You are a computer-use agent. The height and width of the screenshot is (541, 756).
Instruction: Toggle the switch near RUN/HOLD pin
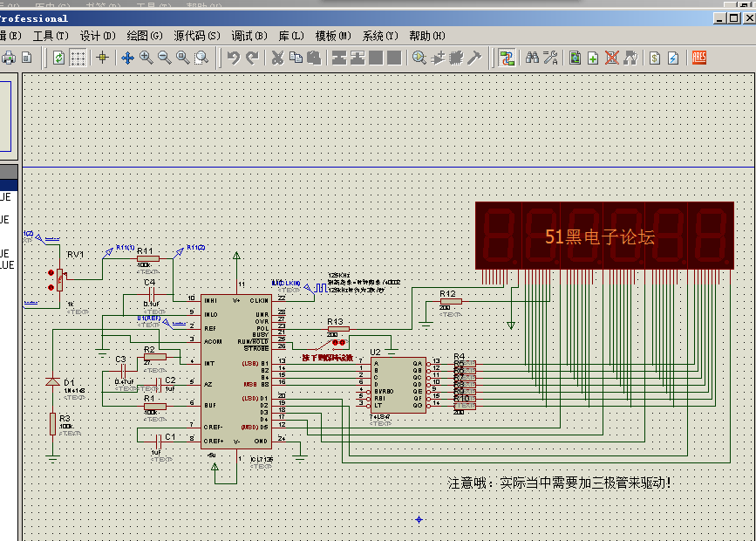[x=331, y=344]
